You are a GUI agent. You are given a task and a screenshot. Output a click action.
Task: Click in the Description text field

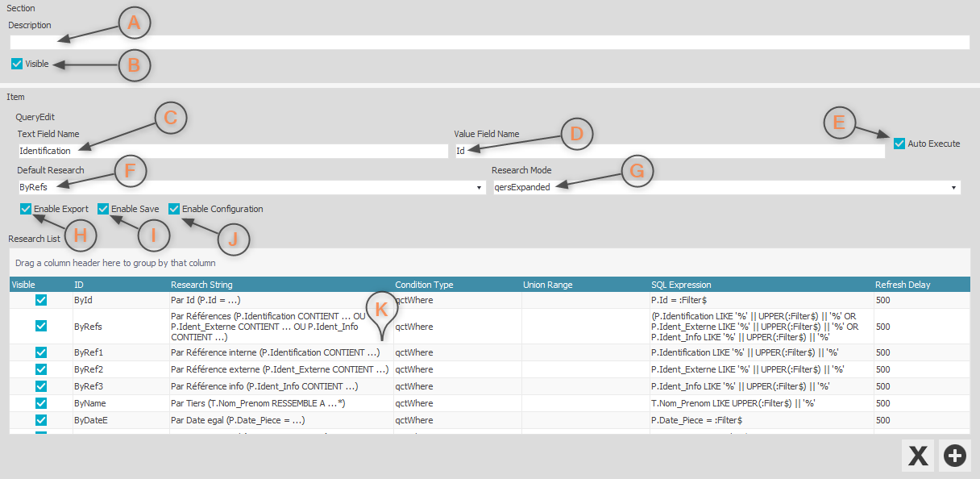tap(488, 42)
